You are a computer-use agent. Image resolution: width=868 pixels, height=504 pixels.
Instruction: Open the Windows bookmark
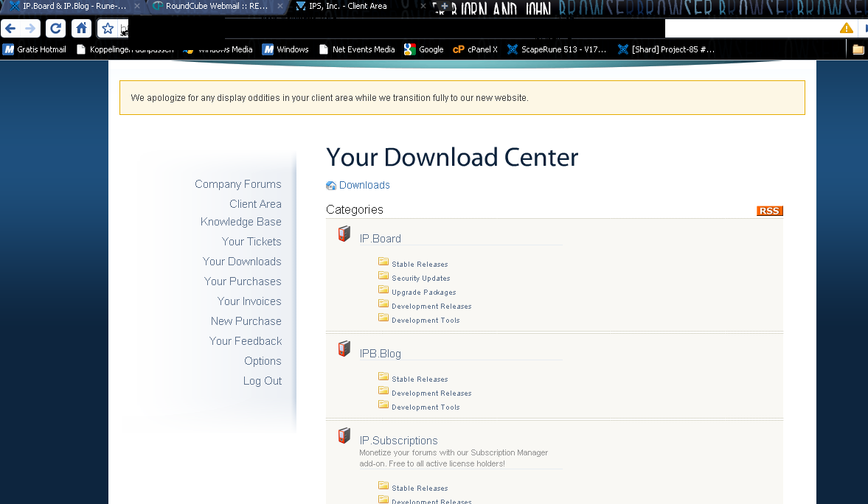point(285,49)
